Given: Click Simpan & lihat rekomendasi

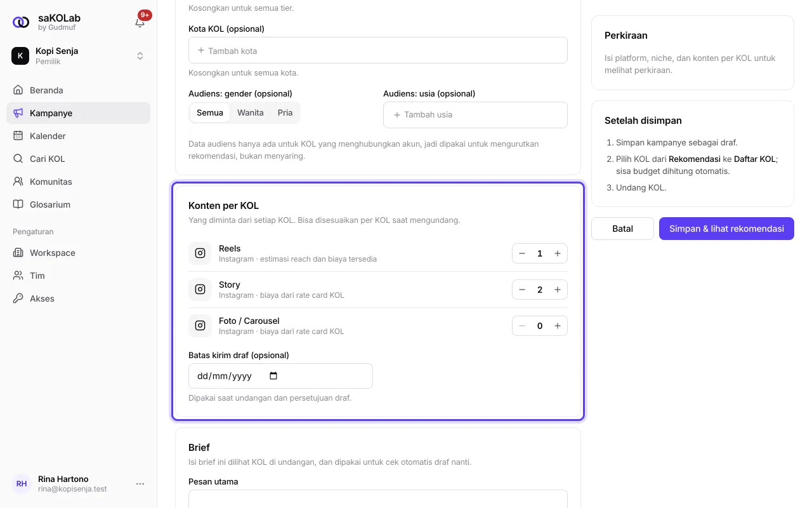Looking at the screenshot, I should [726, 229].
